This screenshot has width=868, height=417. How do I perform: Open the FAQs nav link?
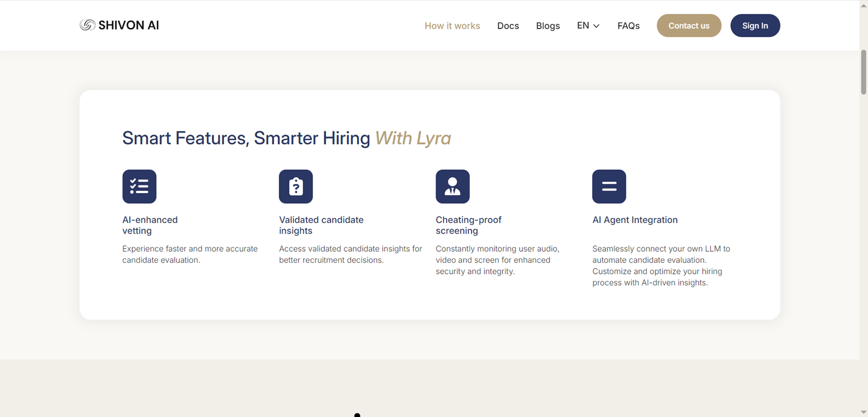pyautogui.click(x=628, y=26)
